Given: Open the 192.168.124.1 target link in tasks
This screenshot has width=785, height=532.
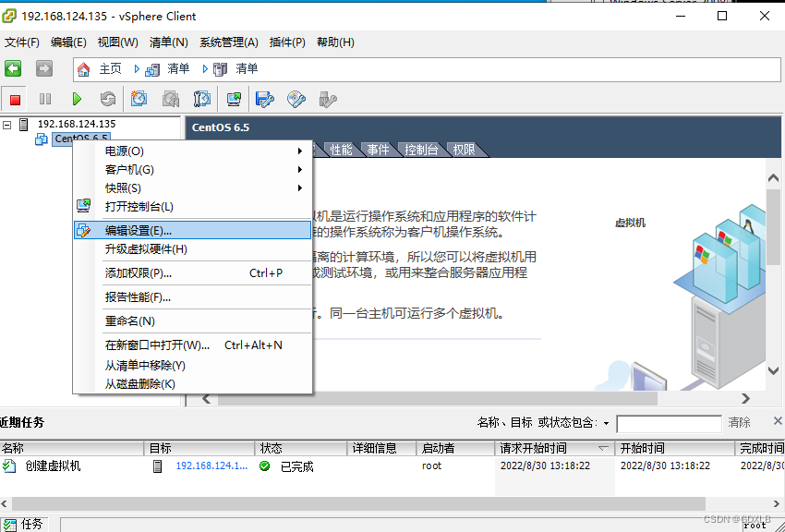Looking at the screenshot, I should click(x=211, y=465).
